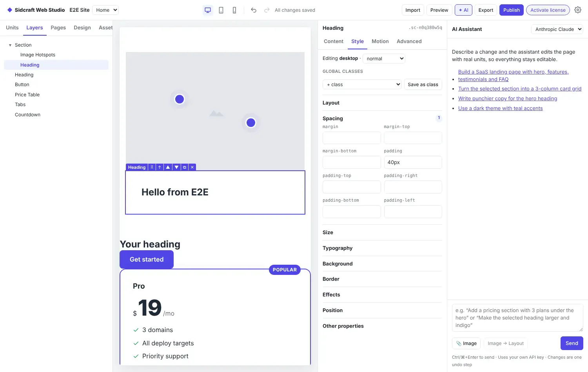Expand the Border style section
Screen dimensions: 588x372
click(382, 279)
